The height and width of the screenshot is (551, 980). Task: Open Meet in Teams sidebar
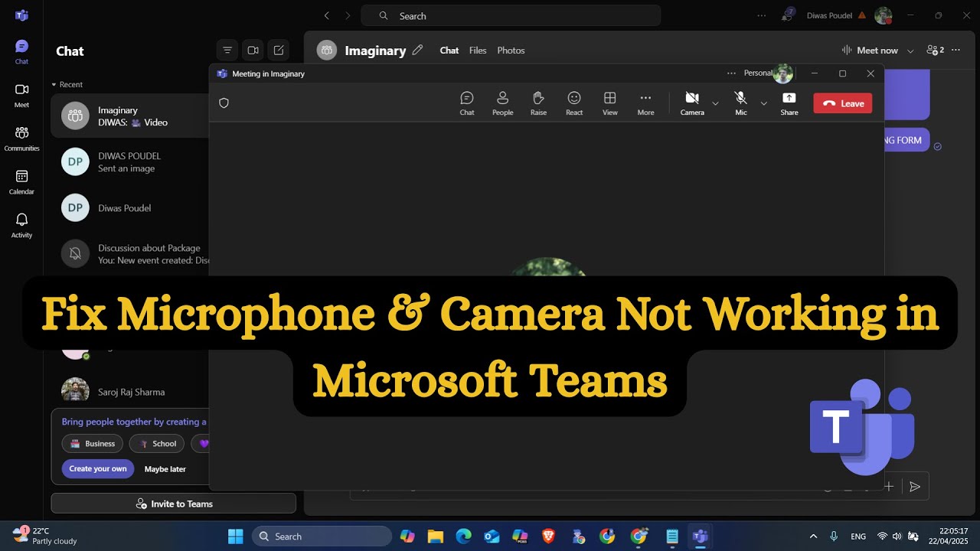pyautogui.click(x=21, y=95)
